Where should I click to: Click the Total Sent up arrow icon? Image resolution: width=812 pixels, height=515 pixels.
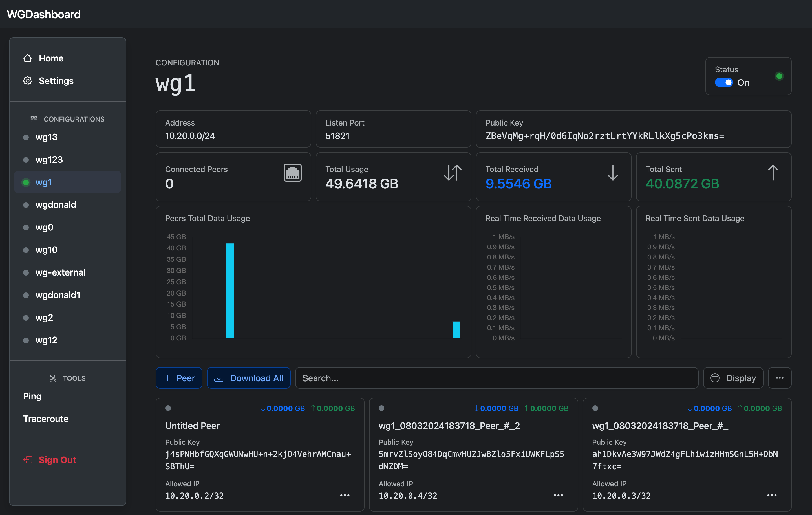click(773, 173)
